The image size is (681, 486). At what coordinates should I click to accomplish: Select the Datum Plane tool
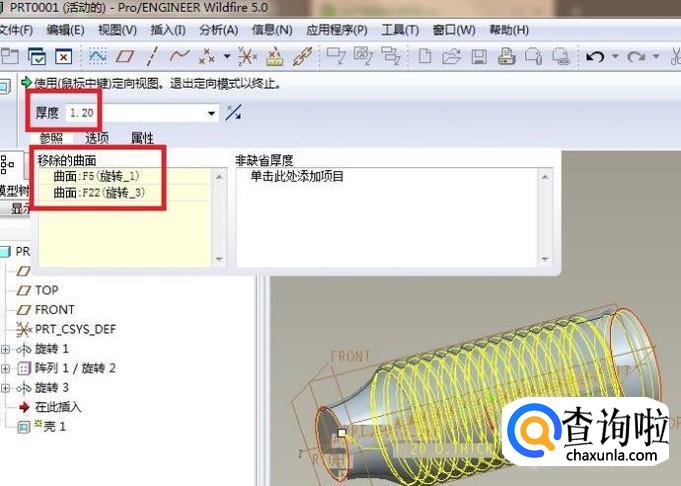[125, 56]
